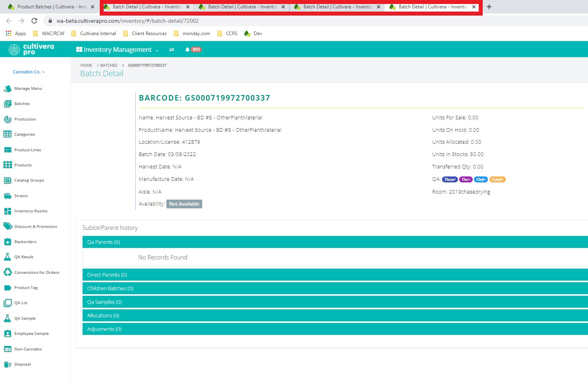Expand Qa Samples (0) section
Screen dimensions: 588x380
point(335,302)
